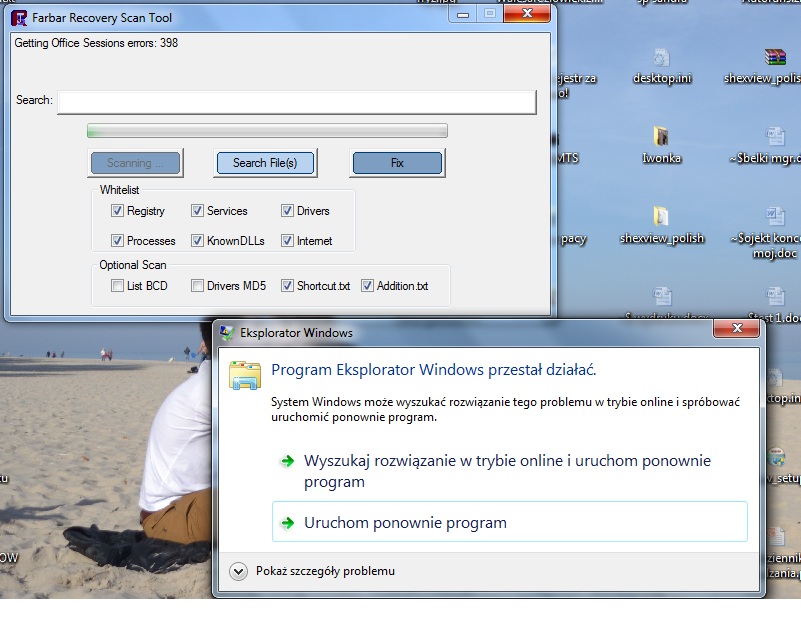Uncheck the Services whitelist checkbox
This screenshot has width=801, height=624.
(197, 210)
